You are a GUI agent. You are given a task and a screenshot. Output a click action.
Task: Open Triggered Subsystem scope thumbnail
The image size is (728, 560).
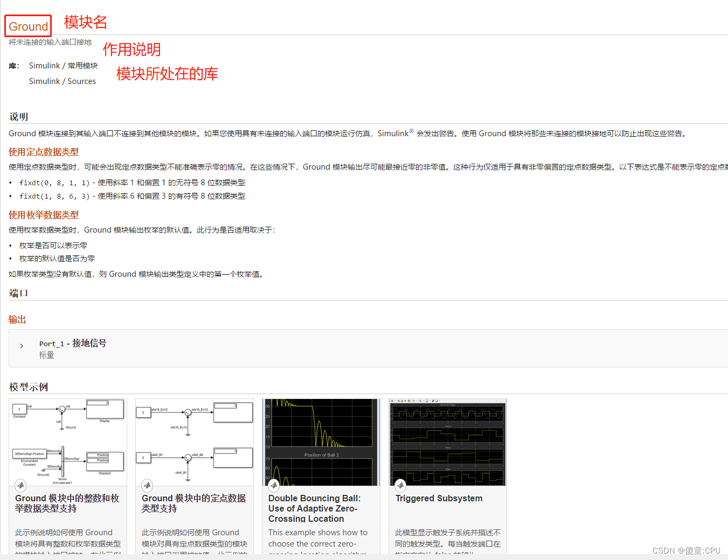coord(448,442)
